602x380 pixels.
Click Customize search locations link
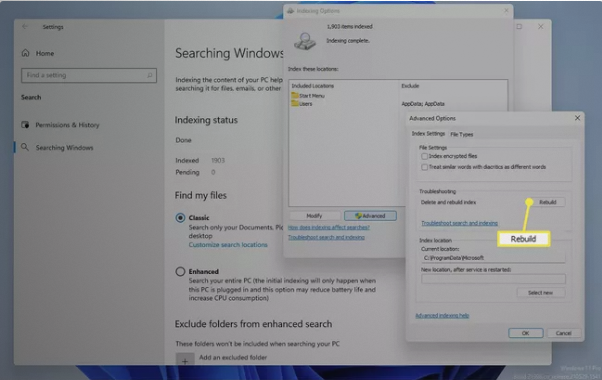click(228, 245)
